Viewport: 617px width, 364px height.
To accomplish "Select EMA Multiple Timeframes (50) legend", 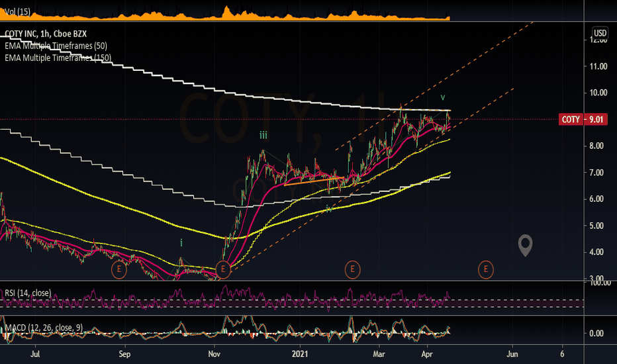I will coord(56,46).
